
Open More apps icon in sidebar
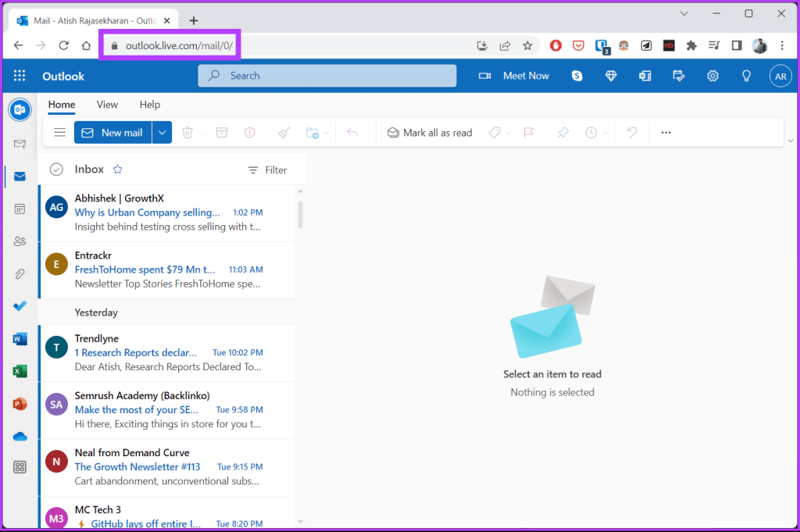[20, 467]
